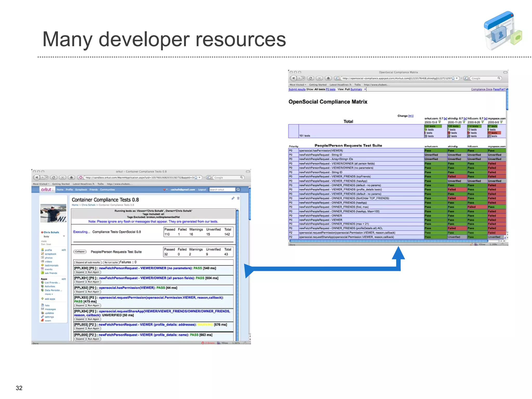Click Re run suite button
Image resolution: width=532 pixels, height=399 pixels.
[111, 262]
